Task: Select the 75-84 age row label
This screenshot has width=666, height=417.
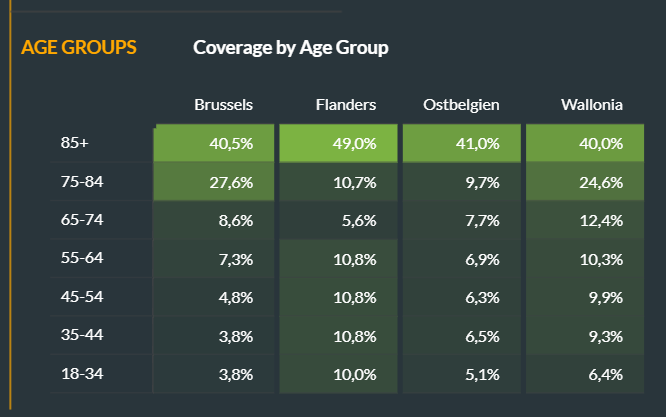Action: (x=80, y=181)
